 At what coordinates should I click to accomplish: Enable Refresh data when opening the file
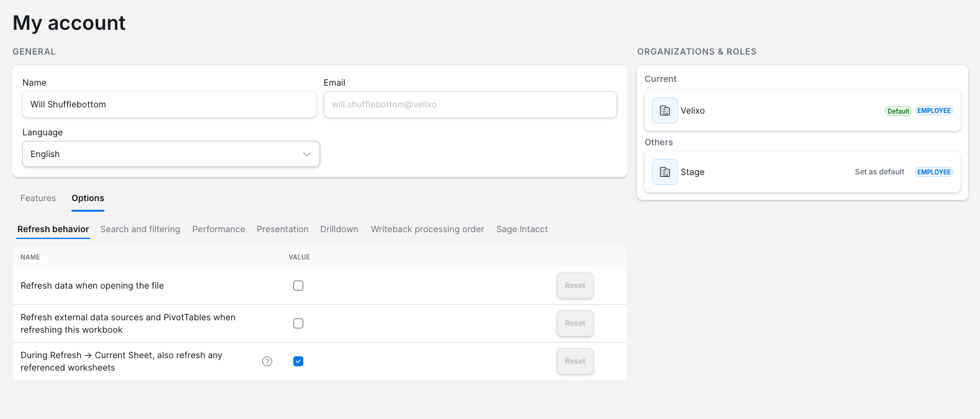(x=298, y=286)
